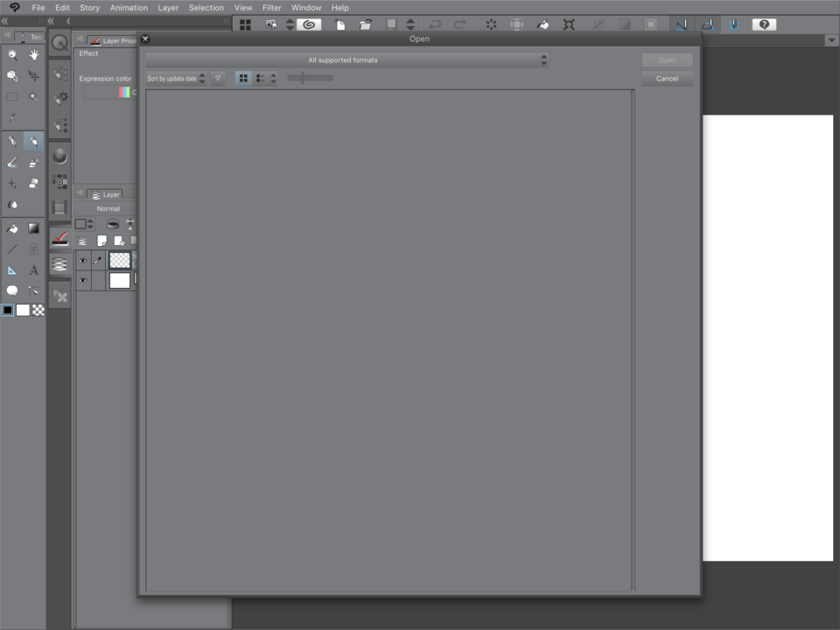
Task: Open the Normal blending mode dropdown
Action: point(107,208)
